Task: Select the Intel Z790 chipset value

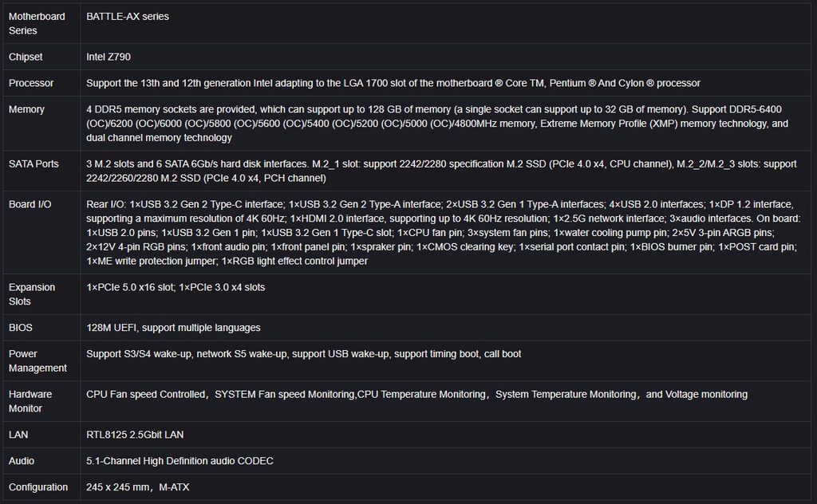Action: click(109, 57)
